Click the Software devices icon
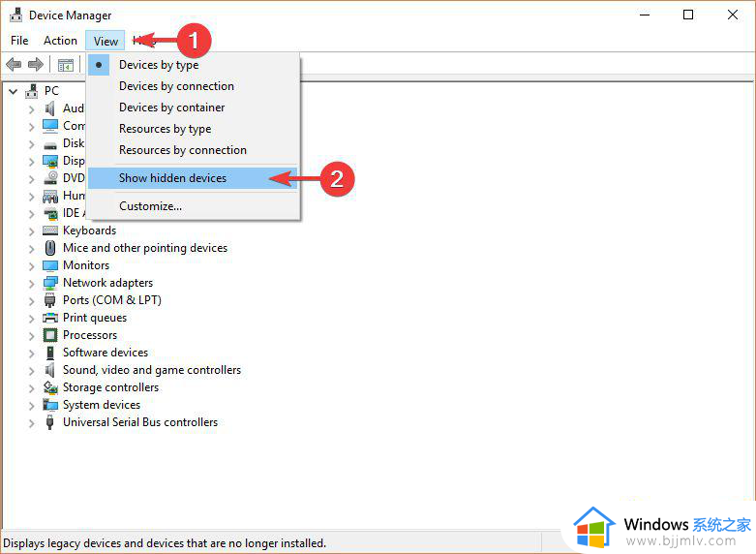 pyautogui.click(x=50, y=353)
